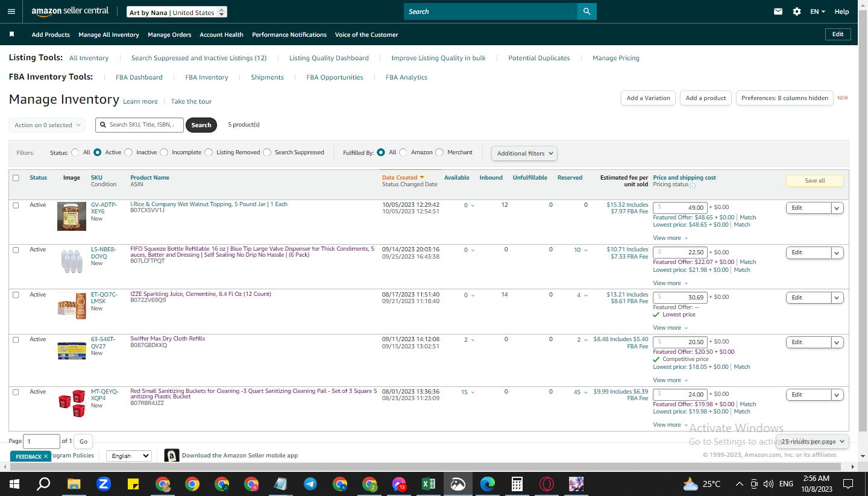Open Sticky Notes from the taskbar
The height and width of the screenshot is (496, 868).
pos(133,484)
